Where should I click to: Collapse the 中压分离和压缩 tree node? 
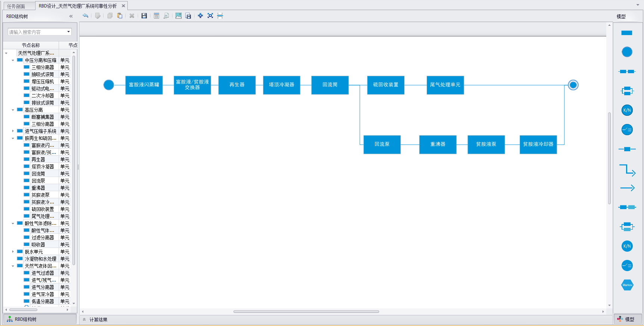(13, 60)
